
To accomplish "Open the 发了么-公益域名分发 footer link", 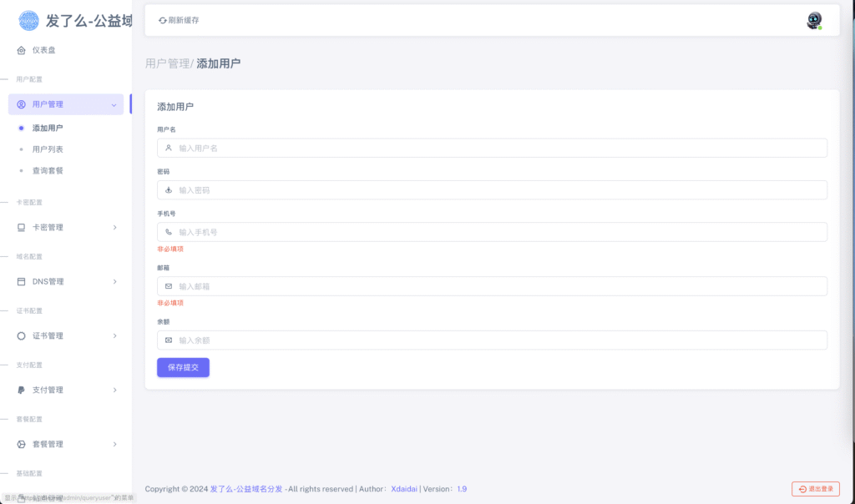I will pos(246,489).
